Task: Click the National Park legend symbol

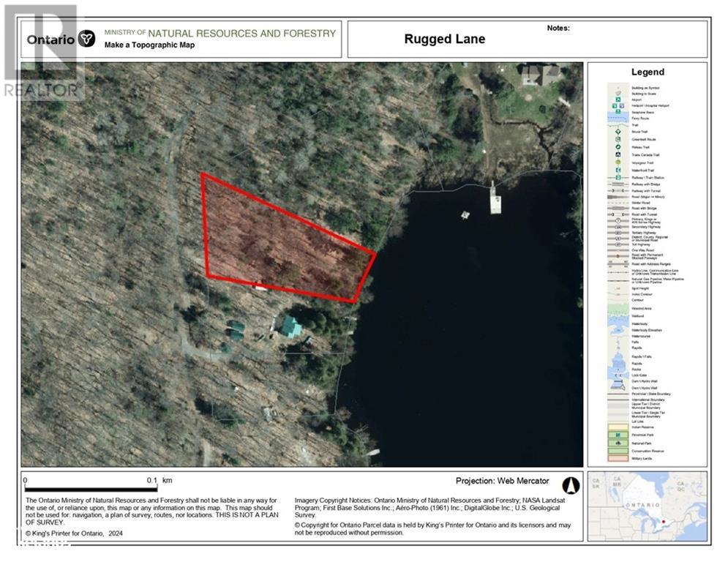Action: tap(618, 443)
